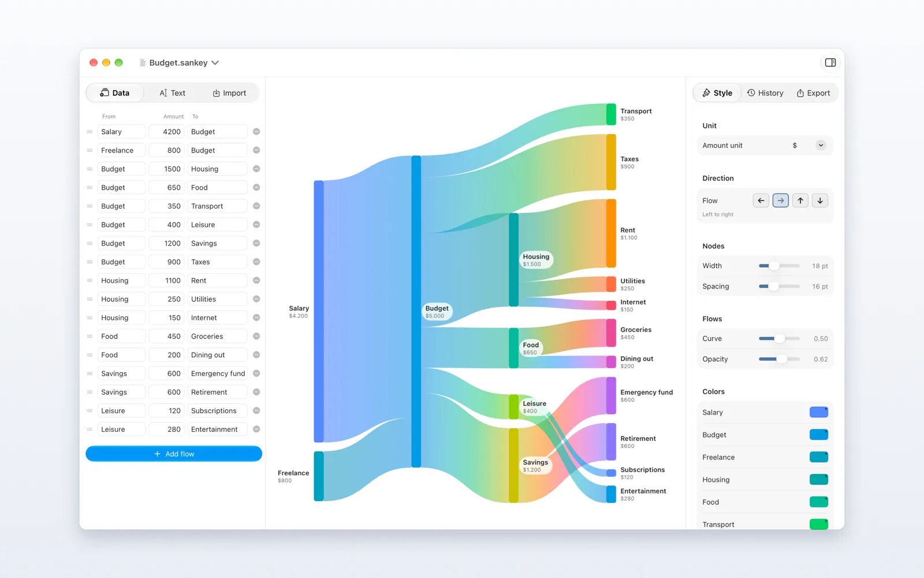Set flow direction to right-to-left arrow
Screen dimensions: 924x578
(x=761, y=201)
